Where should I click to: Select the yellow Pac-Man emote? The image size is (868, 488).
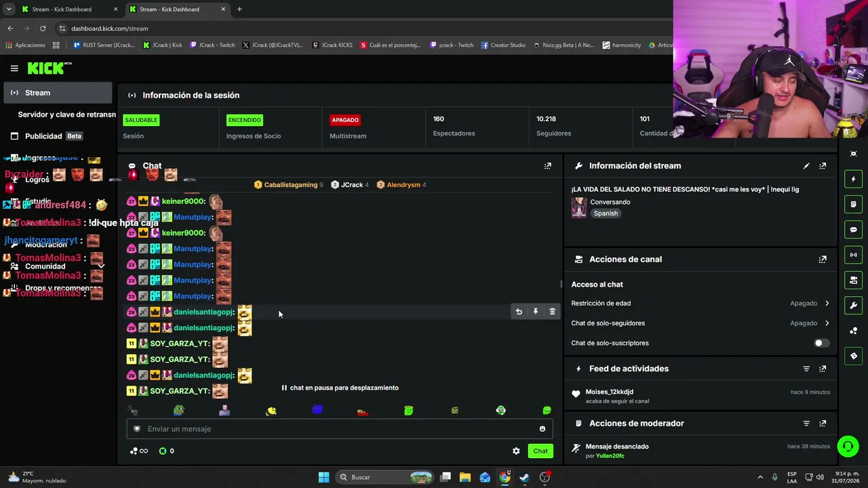click(x=271, y=410)
